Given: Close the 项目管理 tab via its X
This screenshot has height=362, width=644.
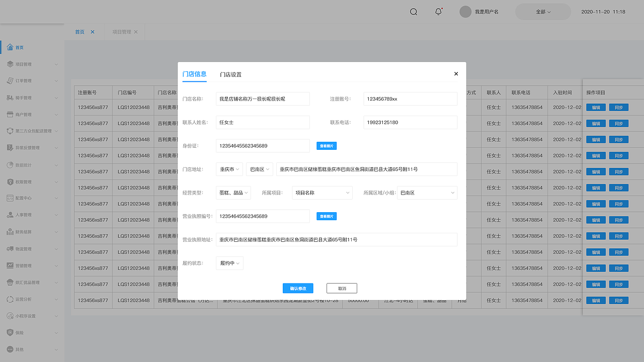Looking at the screenshot, I should point(136,32).
